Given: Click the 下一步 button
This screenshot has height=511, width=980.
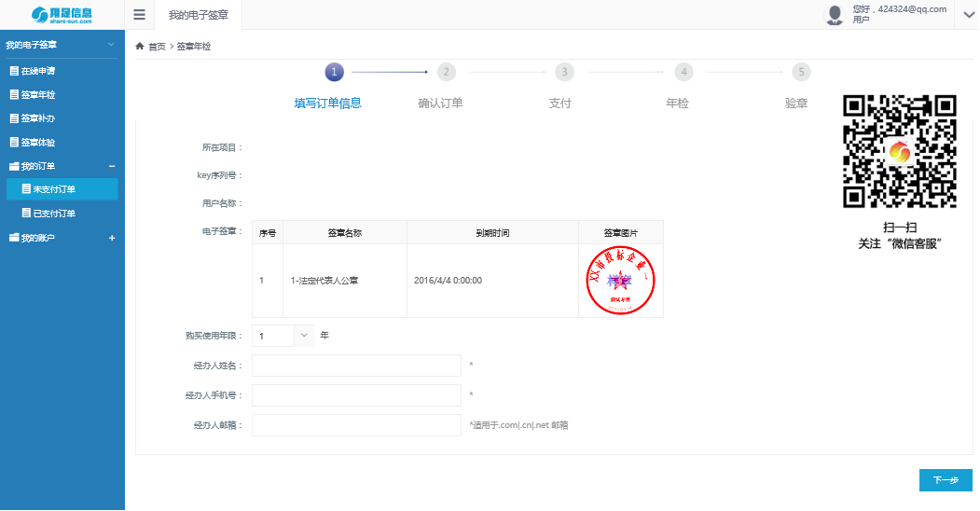Looking at the screenshot, I should [x=945, y=480].
